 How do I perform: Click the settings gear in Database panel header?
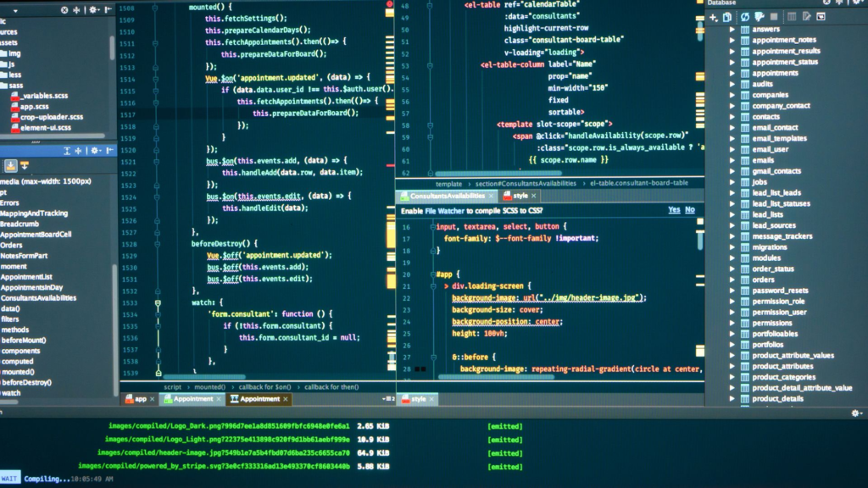pos(856,4)
